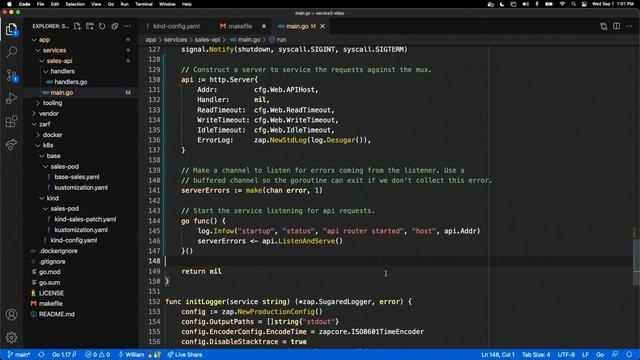
Task: Open the Source Control view
Action: click(x=11, y=76)
